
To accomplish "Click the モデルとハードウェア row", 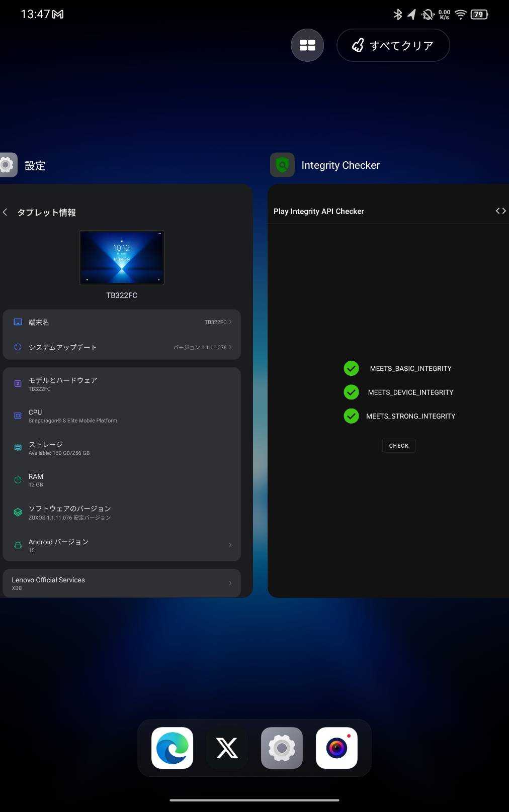I will click(x=122, y=384).
